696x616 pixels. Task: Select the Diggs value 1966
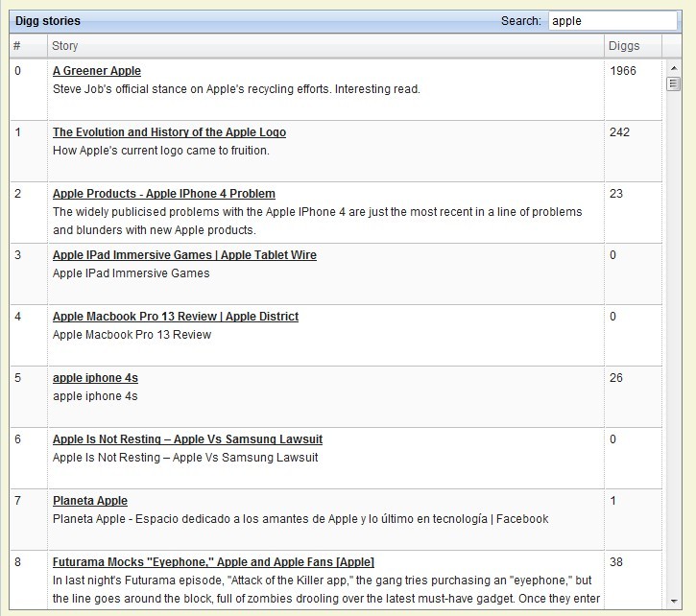(623, 71)
